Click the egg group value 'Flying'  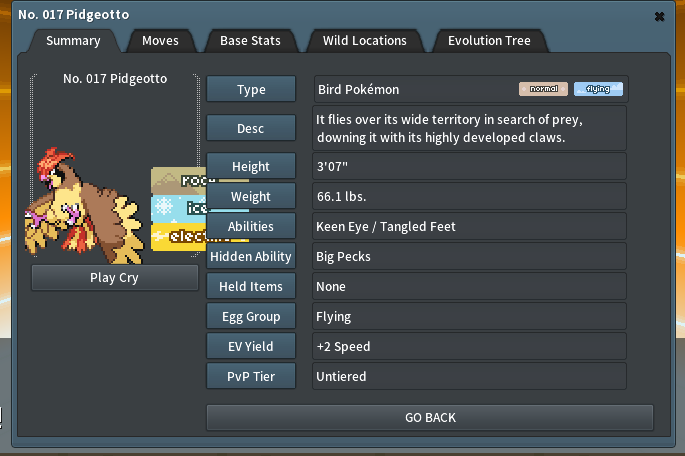click(x=333, y=317)
